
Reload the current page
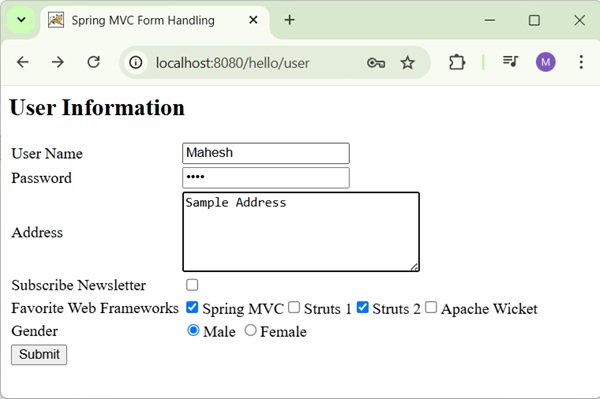pyautogui.click(x=94, y=62)
